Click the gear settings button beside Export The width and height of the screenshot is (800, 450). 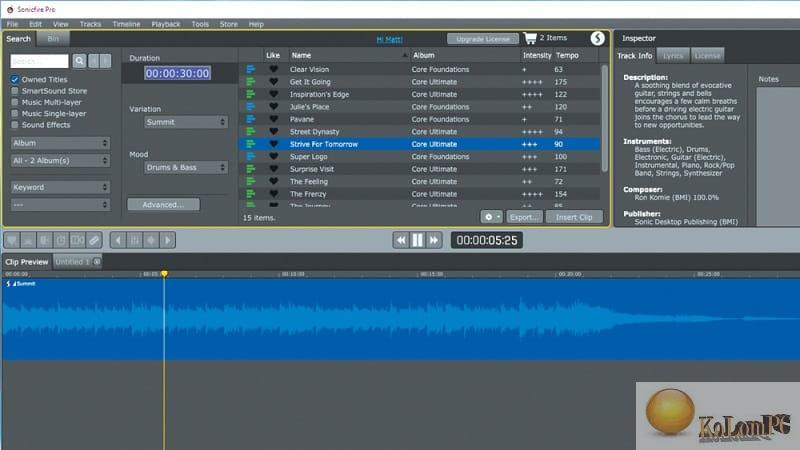point(491,217)
